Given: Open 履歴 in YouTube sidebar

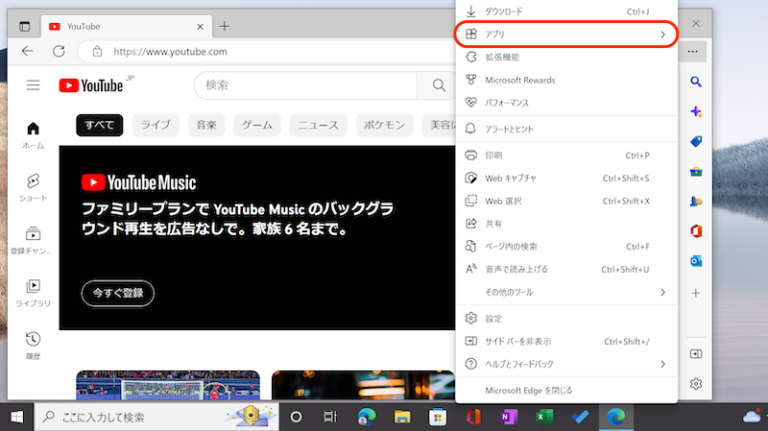Looking at the screenshot, I should [33, 345].
